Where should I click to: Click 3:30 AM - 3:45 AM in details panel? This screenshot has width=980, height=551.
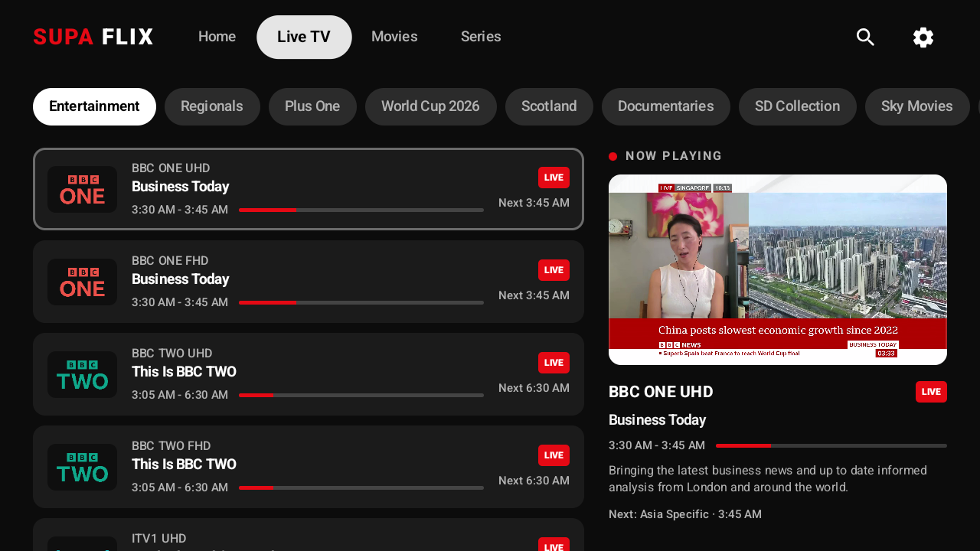tap(657, 445)
